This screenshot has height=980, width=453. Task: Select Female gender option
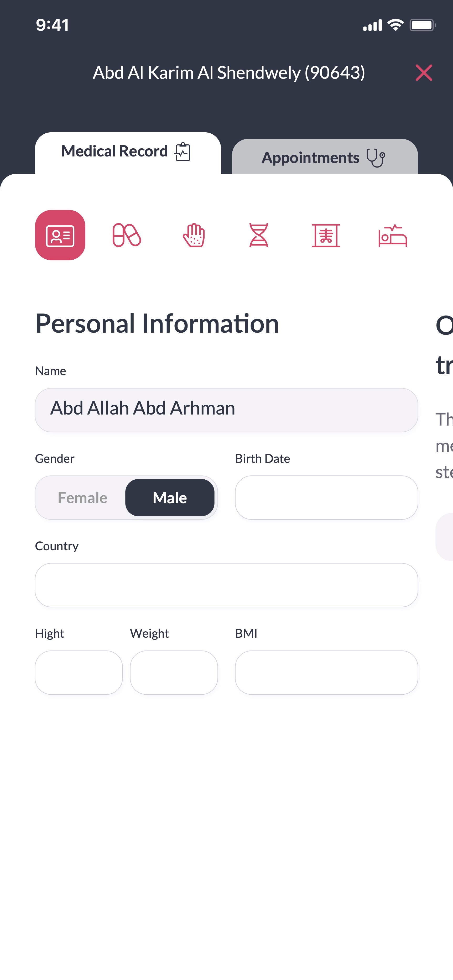(x=82, y=497)
